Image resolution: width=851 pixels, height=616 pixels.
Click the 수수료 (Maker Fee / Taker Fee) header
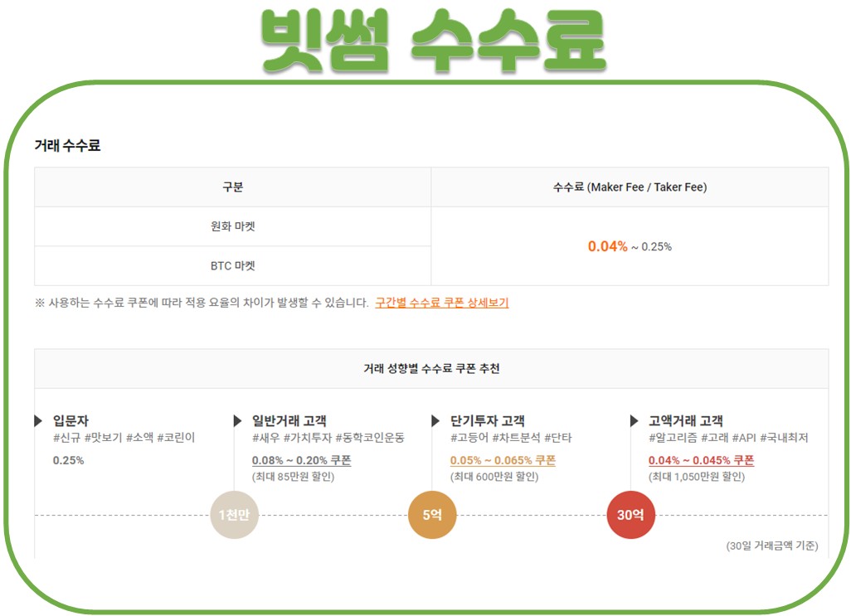click(x=630, y=187)
